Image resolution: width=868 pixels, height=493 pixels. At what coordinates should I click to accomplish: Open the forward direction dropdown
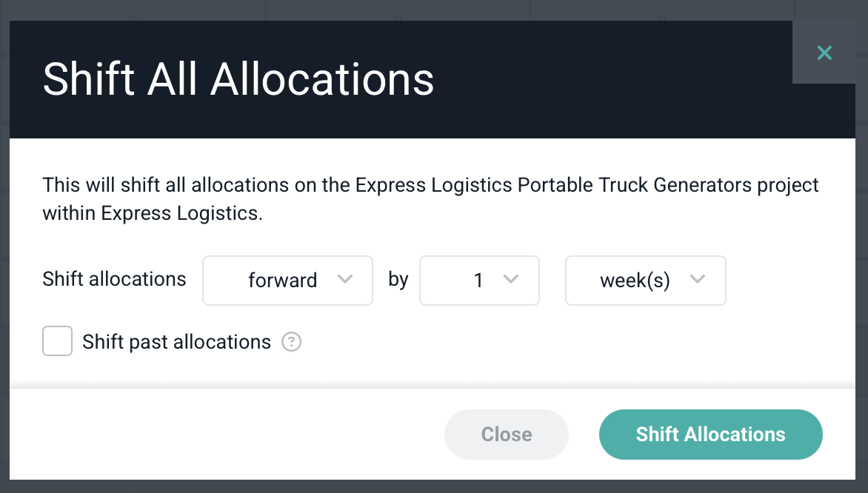[287, 281]
